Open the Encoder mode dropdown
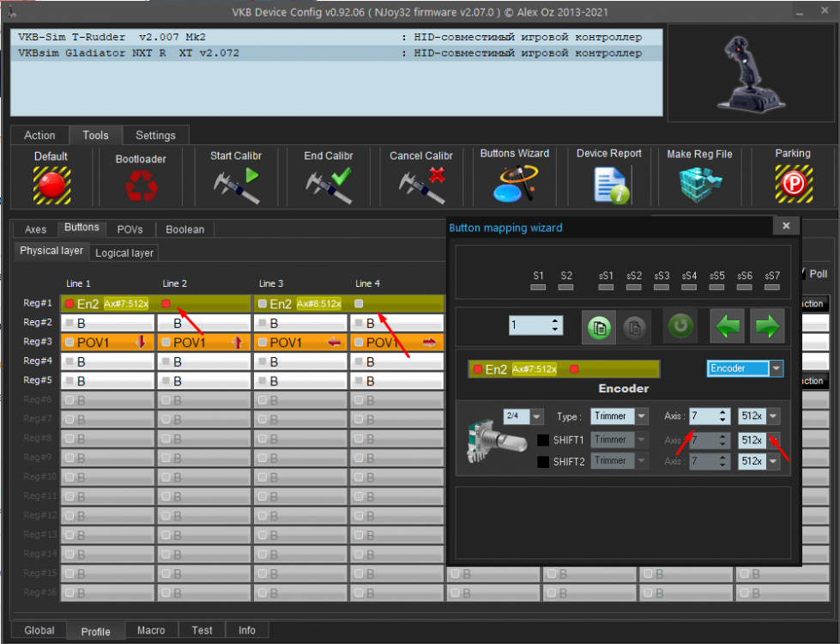Screen dimensions: 840x644 775,368
